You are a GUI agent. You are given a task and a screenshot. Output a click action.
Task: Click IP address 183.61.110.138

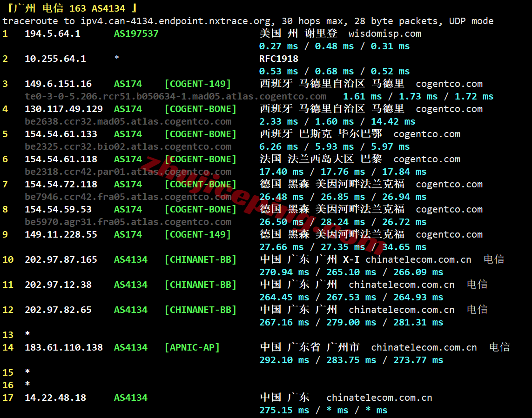64,347
